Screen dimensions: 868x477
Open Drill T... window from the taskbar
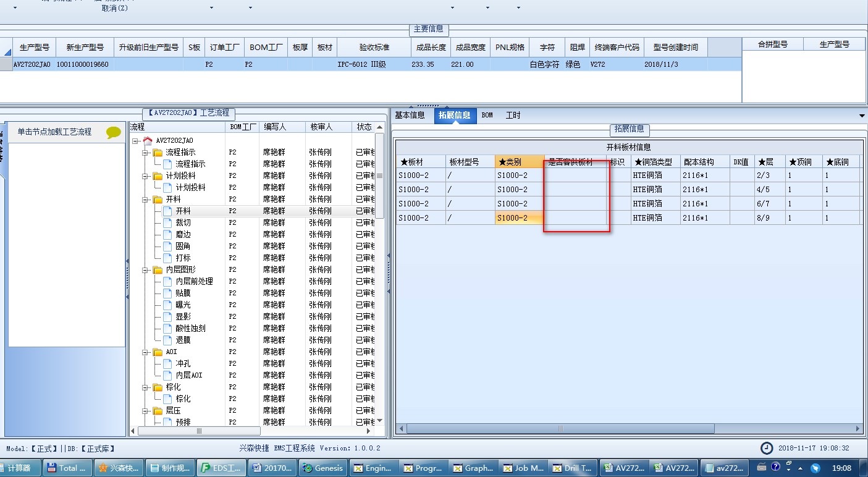click(x=574, y=468)
